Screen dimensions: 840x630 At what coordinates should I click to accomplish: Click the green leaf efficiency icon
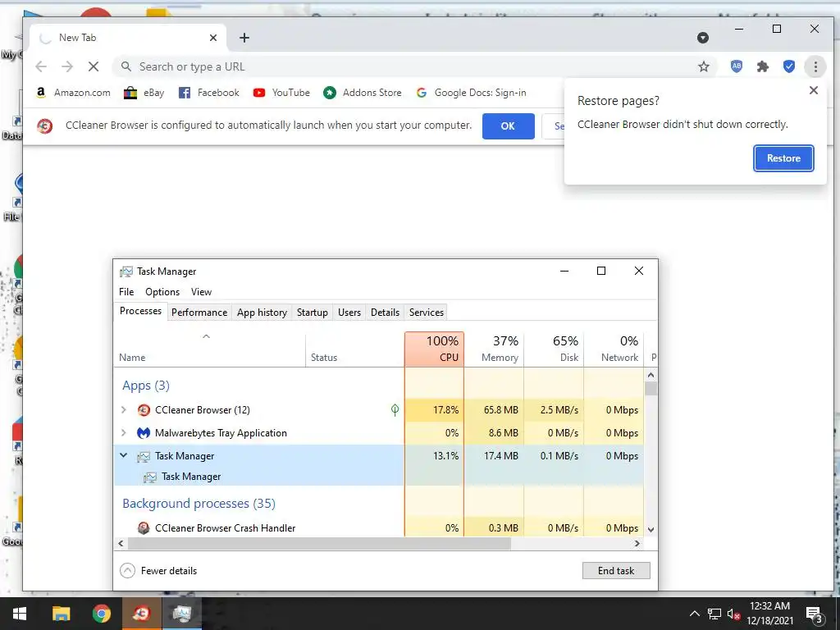[x=395, y=410]
